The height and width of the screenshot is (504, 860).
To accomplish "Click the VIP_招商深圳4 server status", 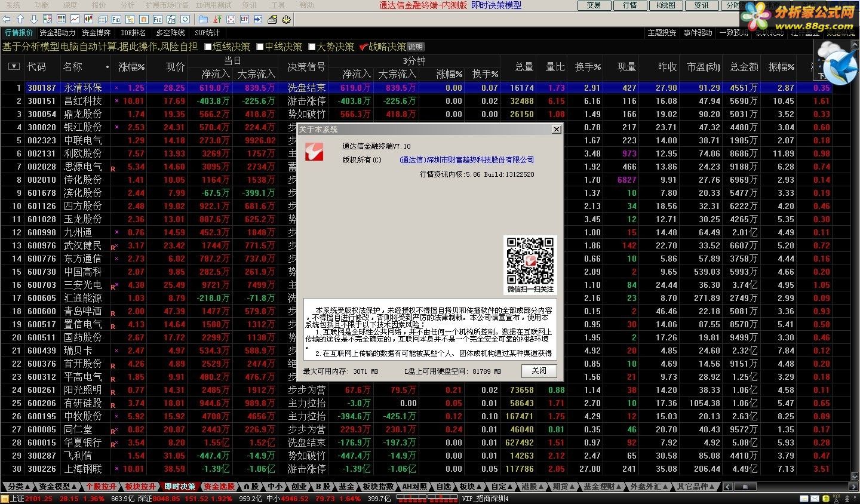I will [486, 499].
